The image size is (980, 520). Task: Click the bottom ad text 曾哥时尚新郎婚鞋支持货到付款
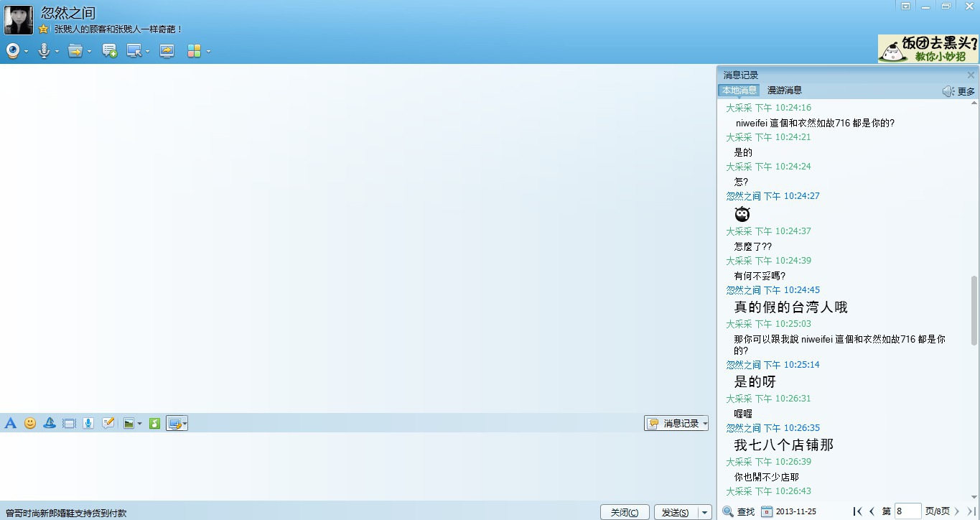(x=66, y=514)
